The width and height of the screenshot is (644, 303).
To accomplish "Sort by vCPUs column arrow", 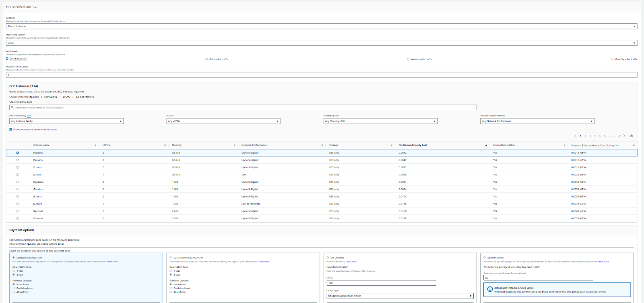I will click(165, 145).
